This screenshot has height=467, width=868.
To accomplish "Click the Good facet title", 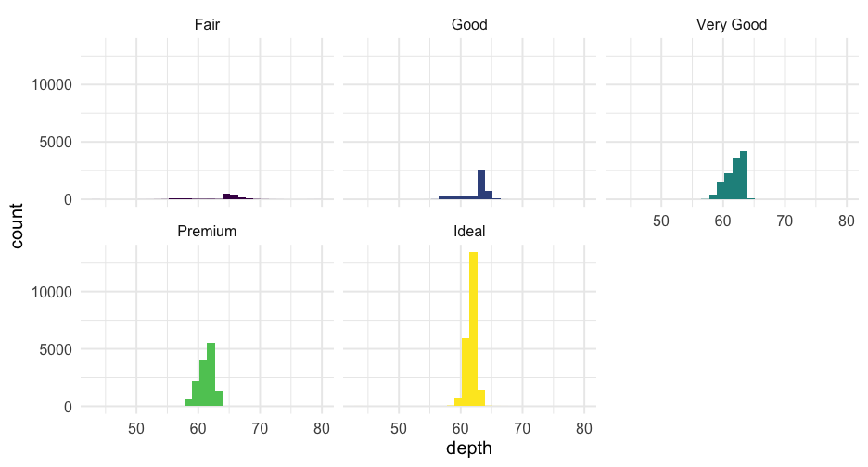I will (468, 25).
